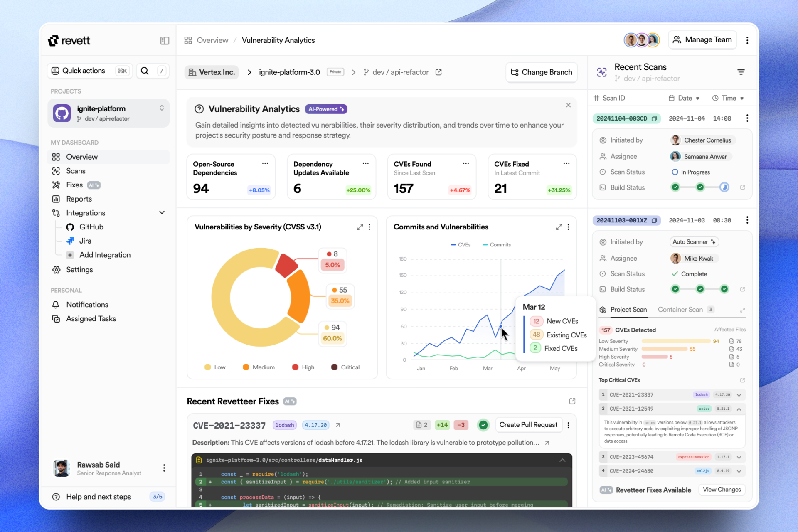This screenshot has width=798, height=532.
Task: Toggle Commits series in the chart legend
Action: click(x=497, y=245)
